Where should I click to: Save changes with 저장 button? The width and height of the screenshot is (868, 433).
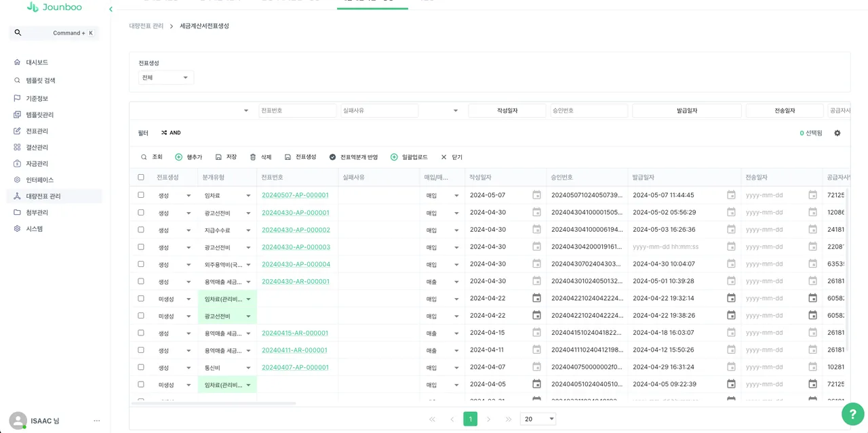226,157
